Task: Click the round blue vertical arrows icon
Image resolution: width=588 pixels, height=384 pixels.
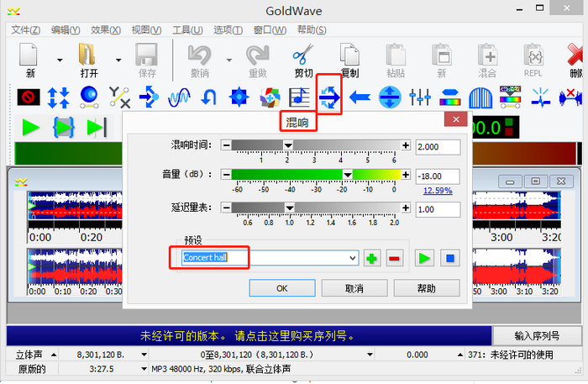Action: (390, 97)
